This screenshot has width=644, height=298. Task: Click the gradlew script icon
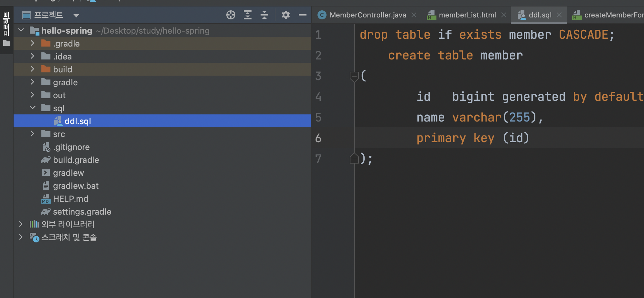click(x=46, y=173)
